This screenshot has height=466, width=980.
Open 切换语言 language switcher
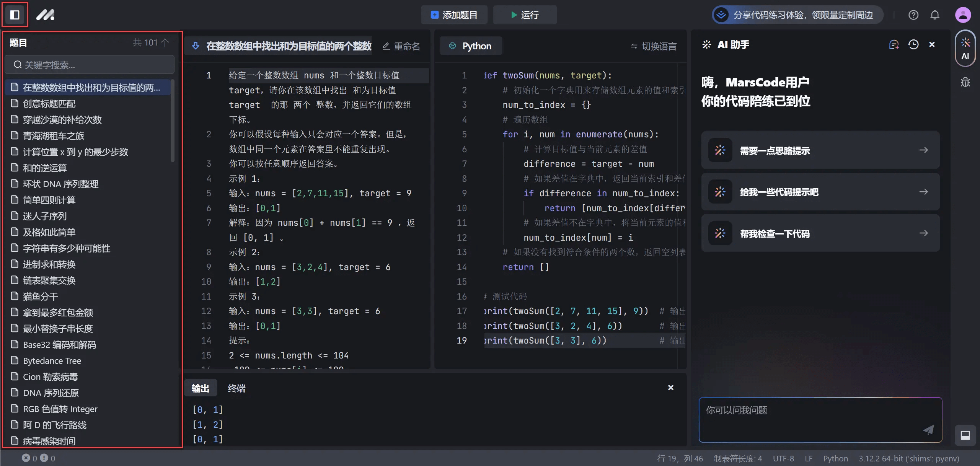[x=654, y=46]
